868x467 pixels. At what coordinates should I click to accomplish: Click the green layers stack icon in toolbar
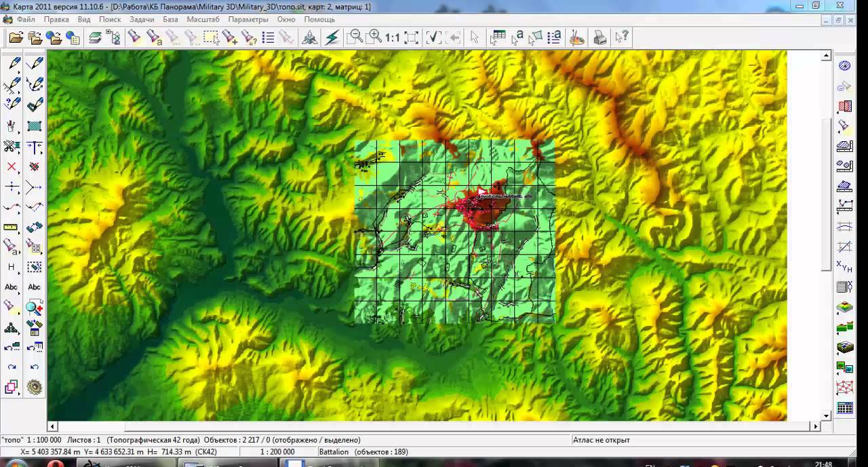pos(95,37)
